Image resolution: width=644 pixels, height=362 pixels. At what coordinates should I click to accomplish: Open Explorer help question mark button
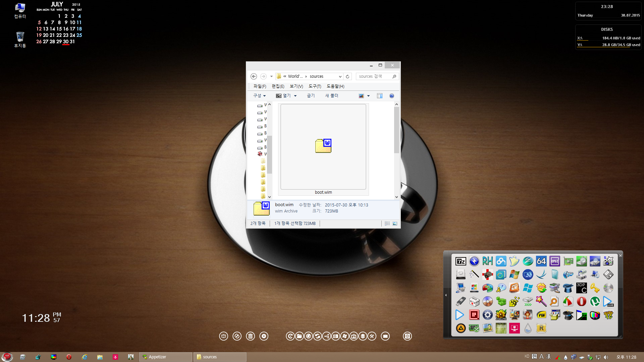[391, 96]
